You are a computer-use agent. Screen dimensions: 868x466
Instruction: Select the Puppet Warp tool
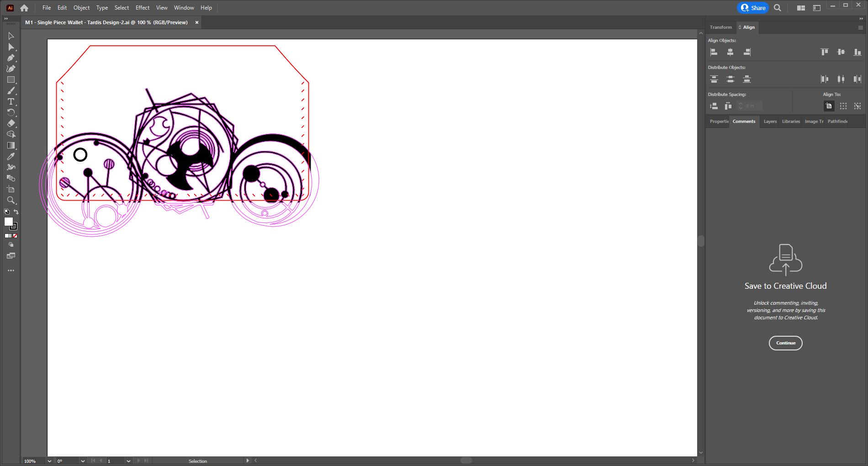point(11,168)
